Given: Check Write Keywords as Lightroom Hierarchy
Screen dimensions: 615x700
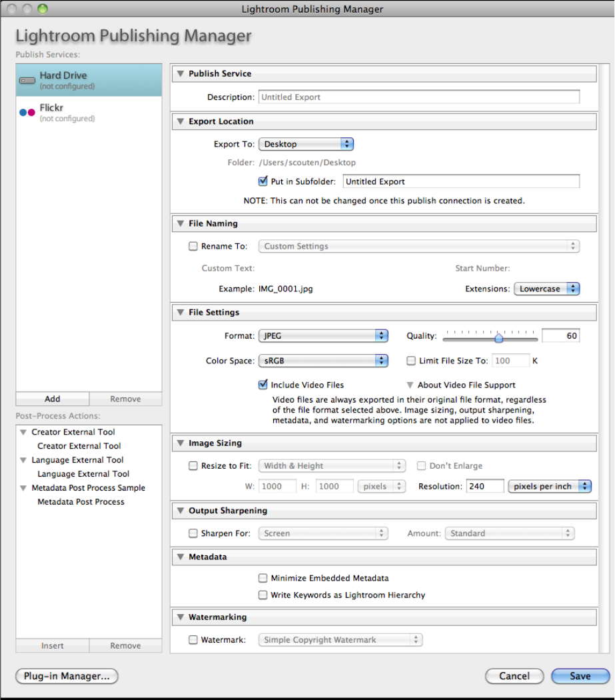Looking at the screenshot, I should pos(263,595).
